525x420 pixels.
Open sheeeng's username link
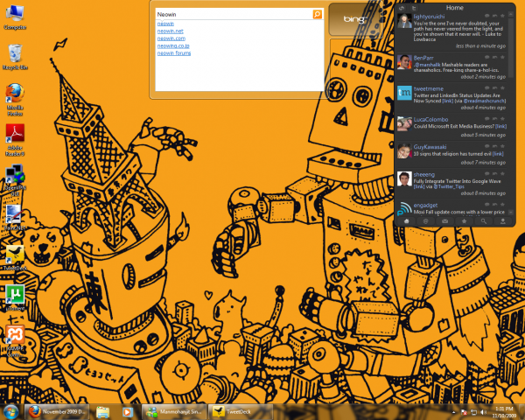423,174
